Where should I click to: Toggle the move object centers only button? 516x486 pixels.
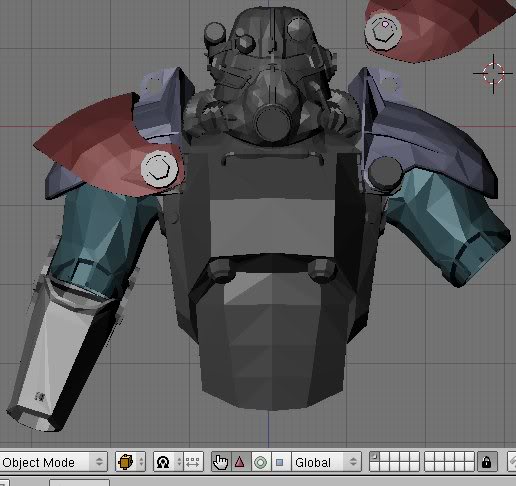(x=193, y=462)
